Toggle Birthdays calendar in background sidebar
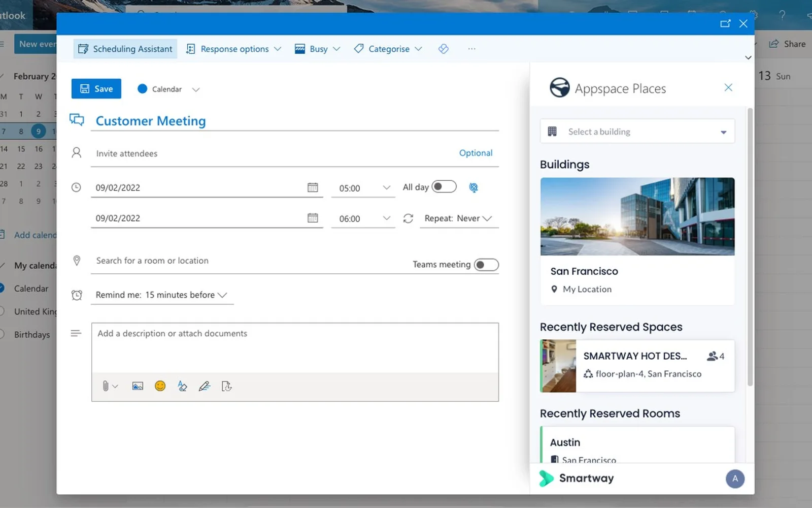 coord(2,334)
